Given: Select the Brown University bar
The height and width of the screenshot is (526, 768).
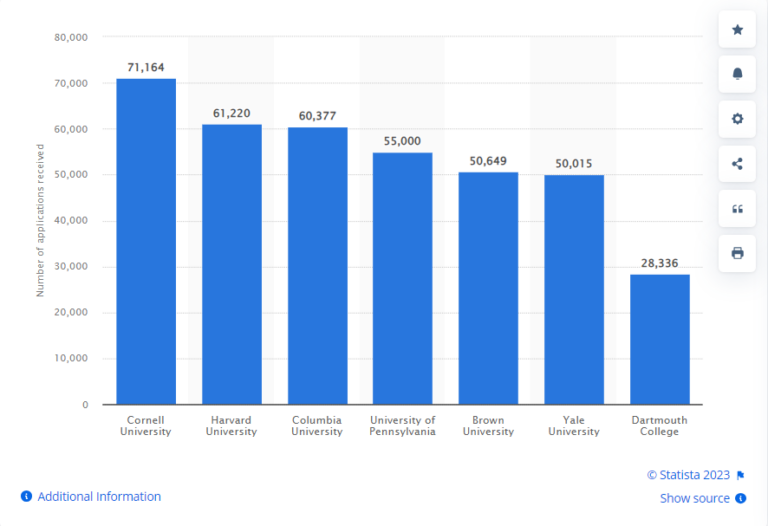Looking at the screenshot, I should coord(488,288).
